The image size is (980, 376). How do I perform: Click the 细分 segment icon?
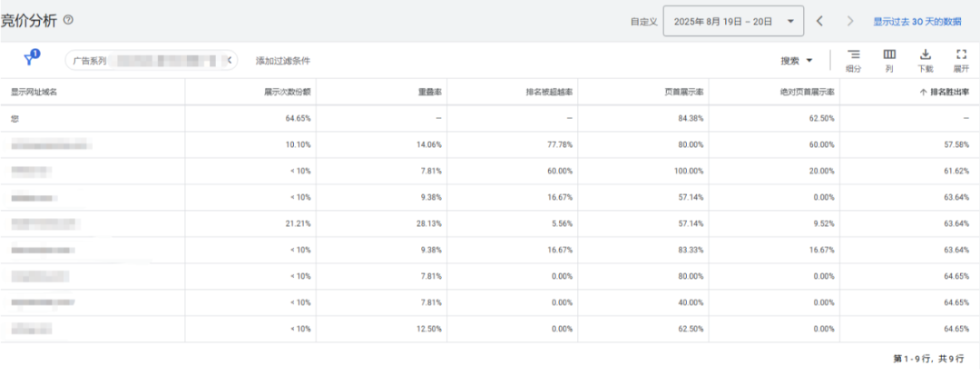(x=853, y=60)
